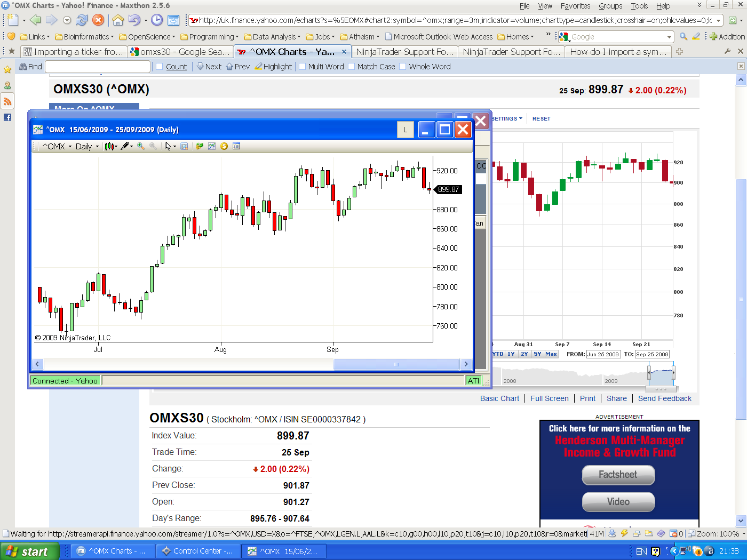Screen dimensions: 747x560
Task: Click the Full Screen link
Action: 550,398
